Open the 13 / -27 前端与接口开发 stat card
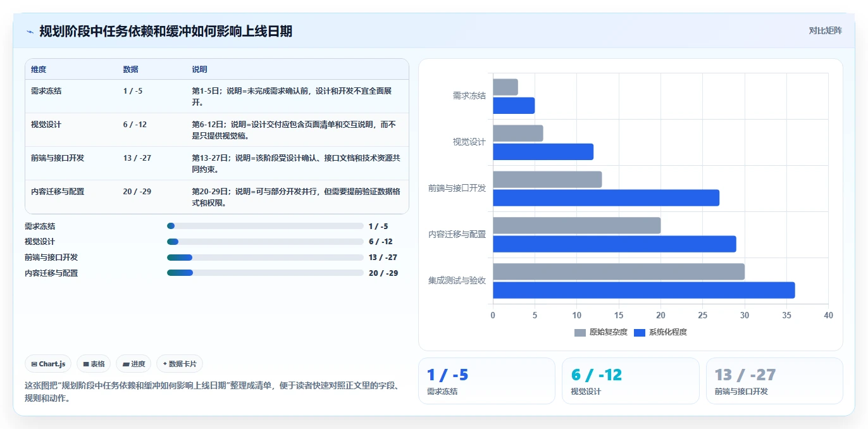Viewport: 868px width, 429px height. 774,381
